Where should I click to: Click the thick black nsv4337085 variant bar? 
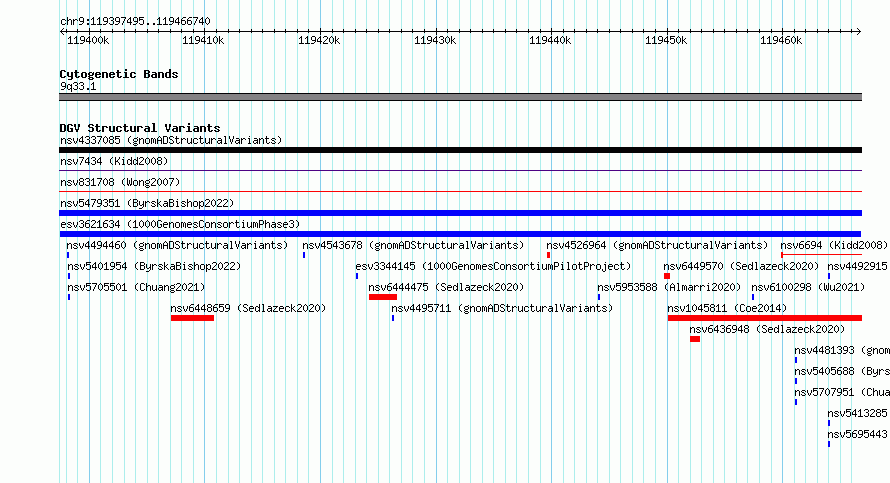tap(460, 150)
